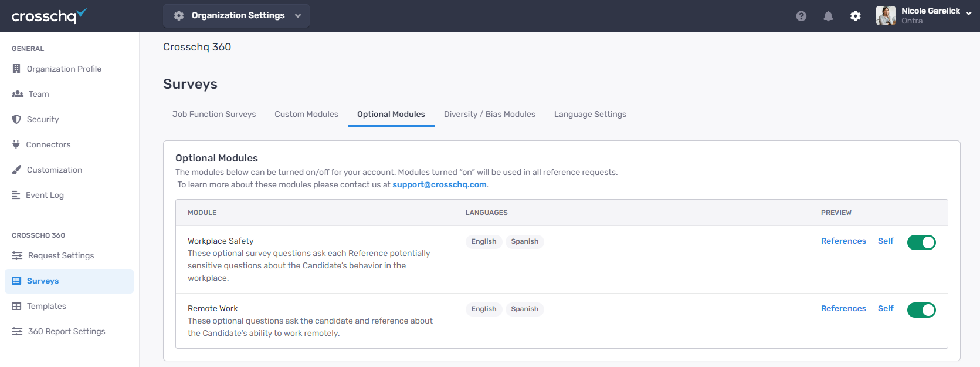
Task: Expand the user account menu chevron
Action: pos(969,14)
